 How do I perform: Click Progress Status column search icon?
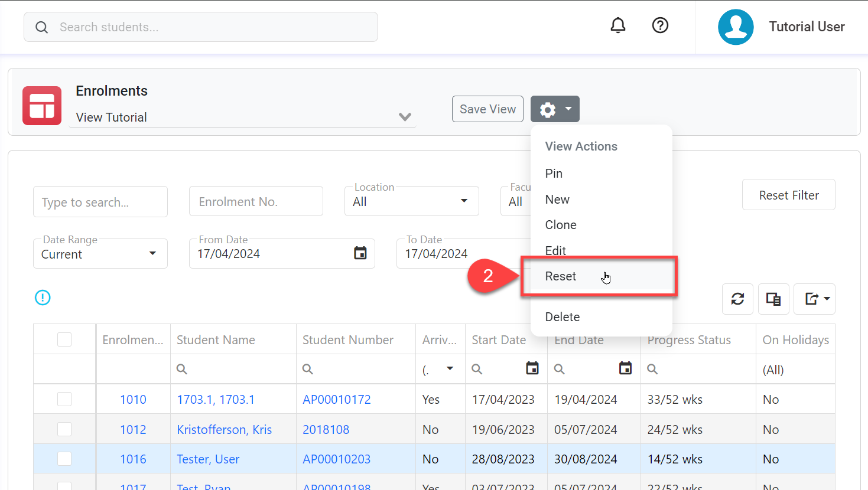click(x=652, y=369)
